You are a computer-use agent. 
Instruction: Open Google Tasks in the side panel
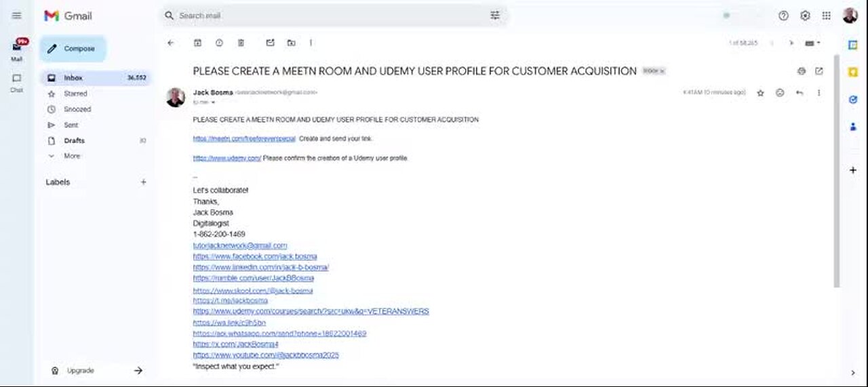(x=853, y=99)
